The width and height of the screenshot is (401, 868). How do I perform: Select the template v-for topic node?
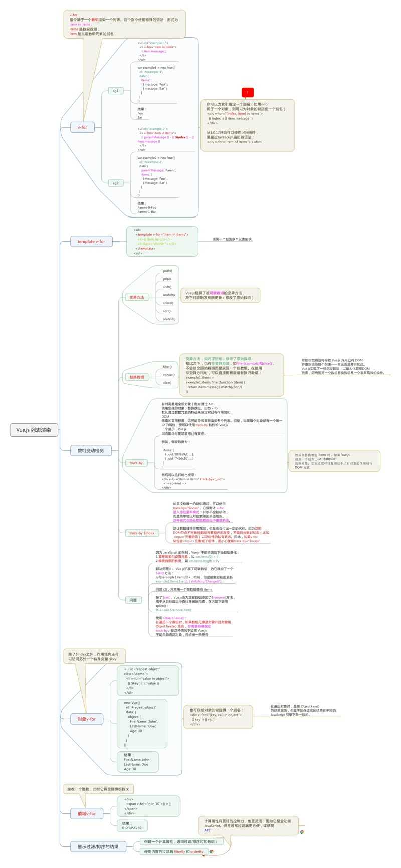pos(91,241)
